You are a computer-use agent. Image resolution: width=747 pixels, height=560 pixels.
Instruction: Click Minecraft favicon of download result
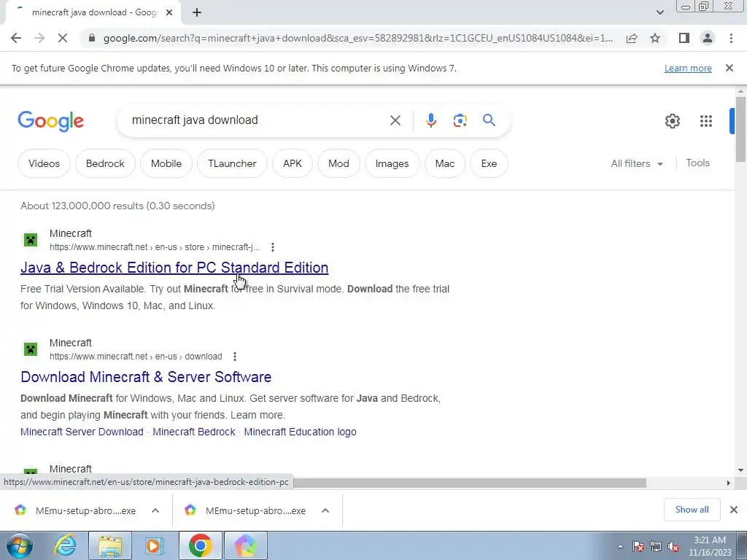pyautogui.click(x=31, y=349)
